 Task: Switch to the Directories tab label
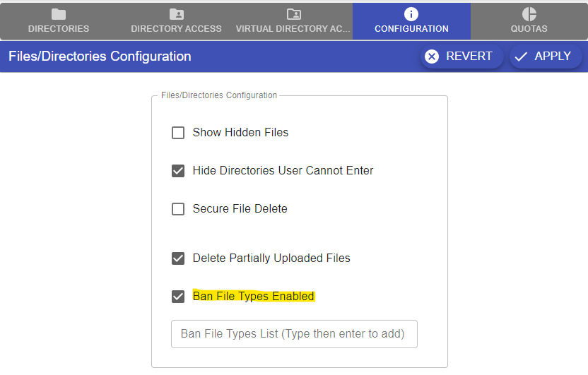point(59,29)
